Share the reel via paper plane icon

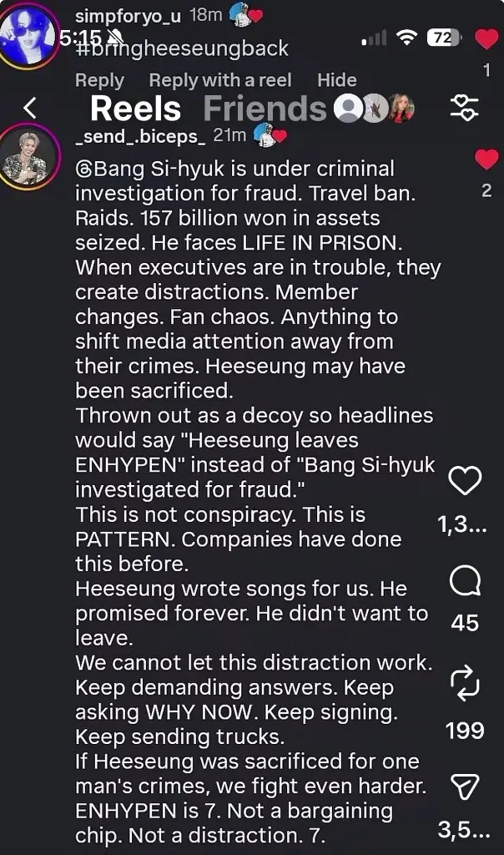coord(465,785)
